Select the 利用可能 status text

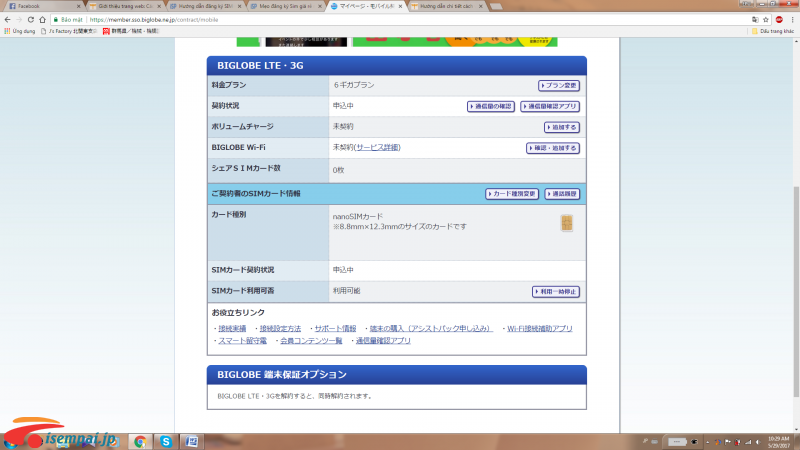[x=346, y=291]
